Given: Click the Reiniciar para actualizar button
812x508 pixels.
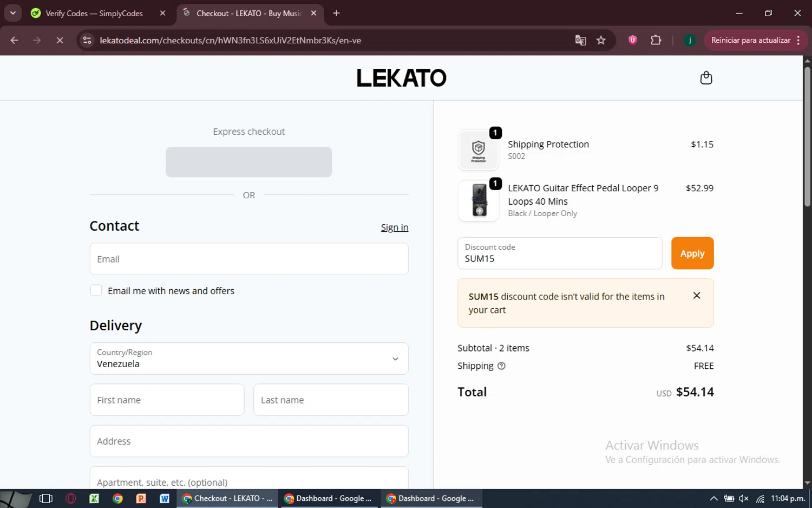Looking at the screenshot, I should click(750, 40).
